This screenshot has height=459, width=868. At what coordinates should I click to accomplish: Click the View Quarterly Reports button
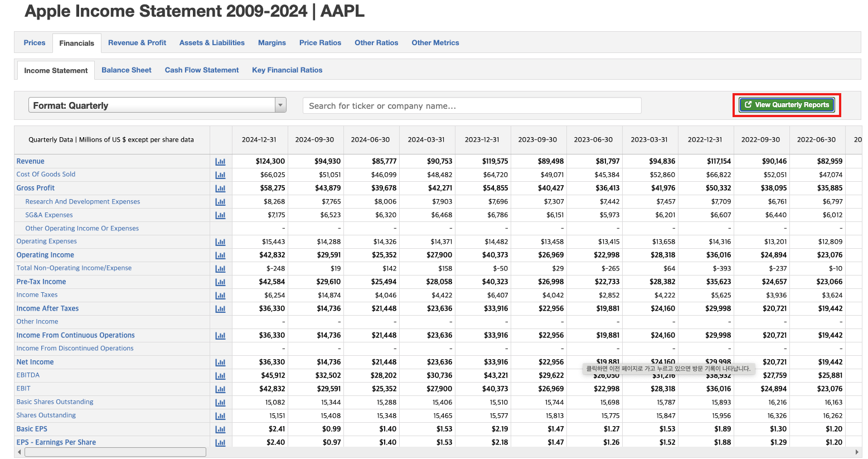[x=787, y=105]
